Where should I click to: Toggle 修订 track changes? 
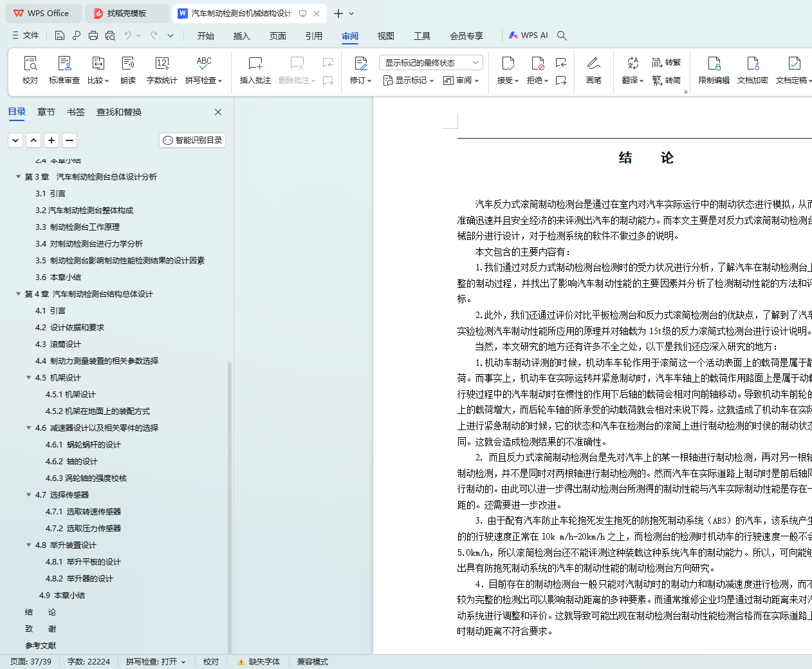tap(361, 70)
